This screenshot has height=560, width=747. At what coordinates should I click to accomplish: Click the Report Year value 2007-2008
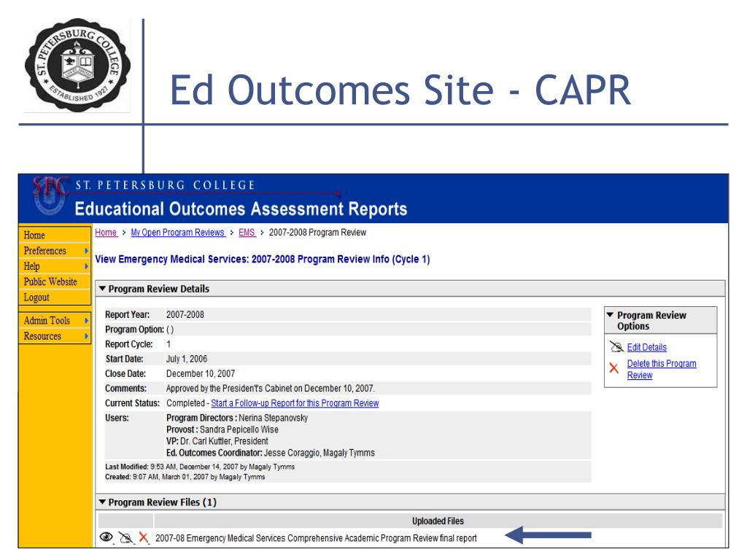(x=185, y=315)
